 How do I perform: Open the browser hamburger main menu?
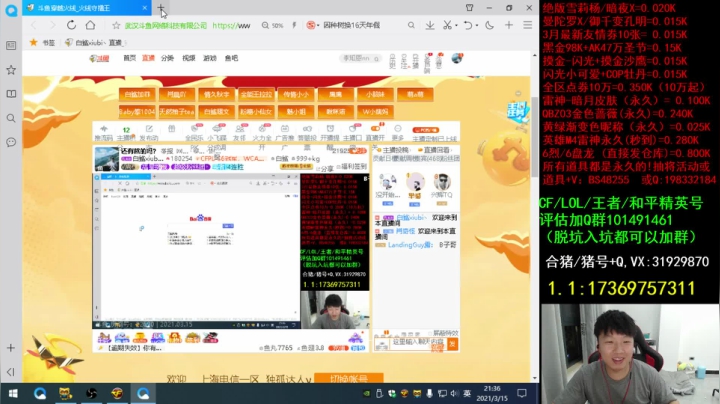(528, 25)
